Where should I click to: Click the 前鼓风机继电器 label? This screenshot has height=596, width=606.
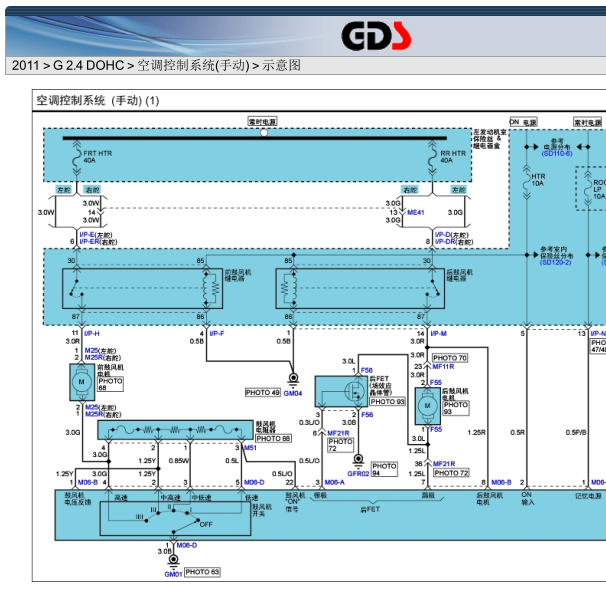238,275
